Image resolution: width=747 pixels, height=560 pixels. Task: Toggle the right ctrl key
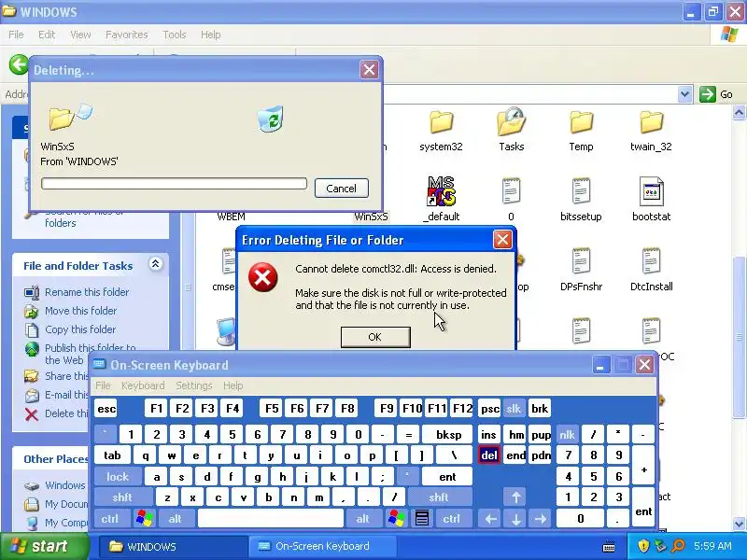pos(452,518)
